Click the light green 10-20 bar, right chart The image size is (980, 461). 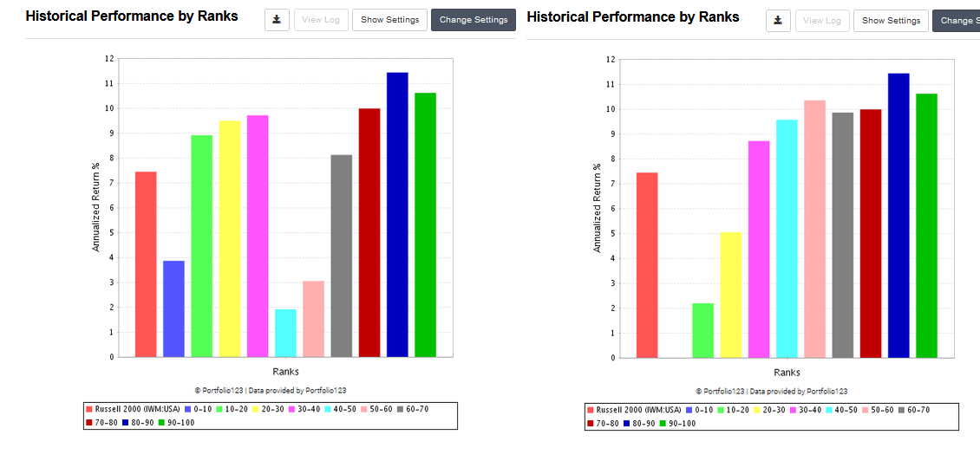click(x=703, y=331)
